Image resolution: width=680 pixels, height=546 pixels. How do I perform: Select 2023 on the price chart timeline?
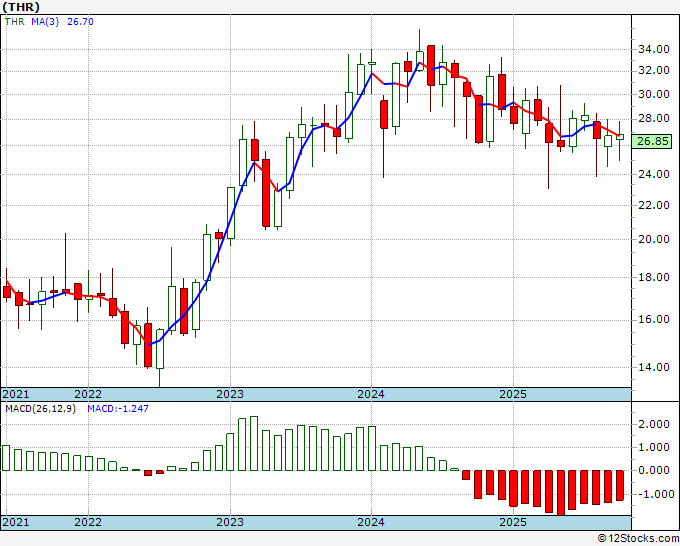click(230, 394)
